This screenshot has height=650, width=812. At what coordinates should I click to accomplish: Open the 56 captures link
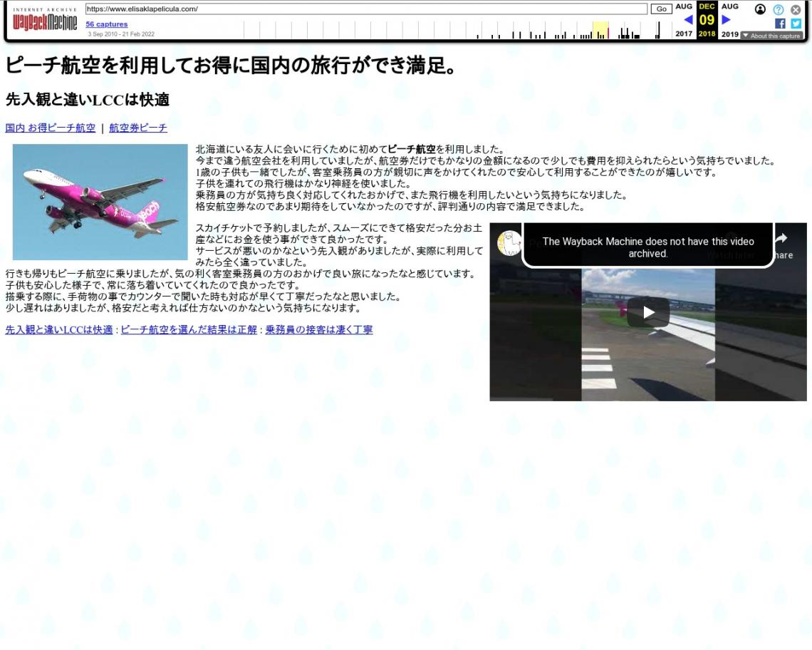point(107,24)
